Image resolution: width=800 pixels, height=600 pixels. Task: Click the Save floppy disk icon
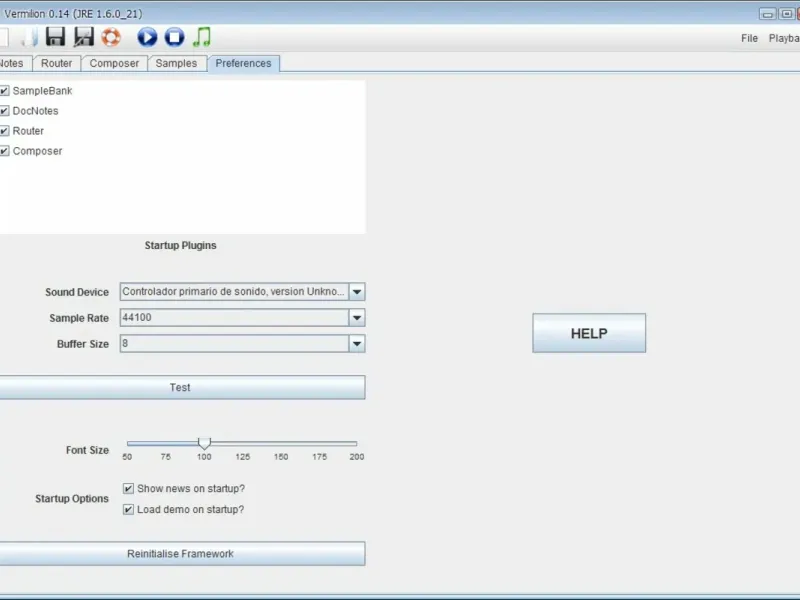55,37
